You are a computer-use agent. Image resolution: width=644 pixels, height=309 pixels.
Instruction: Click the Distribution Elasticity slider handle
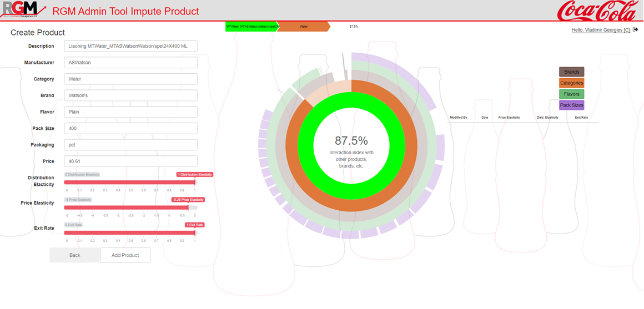pyautogui.click(x=195, y=182)
